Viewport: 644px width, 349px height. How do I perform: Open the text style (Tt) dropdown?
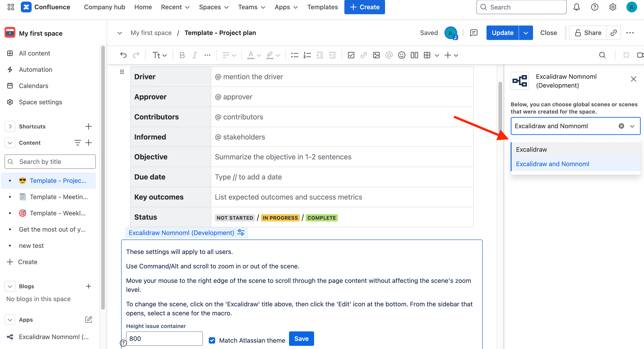tap(160, 55)
